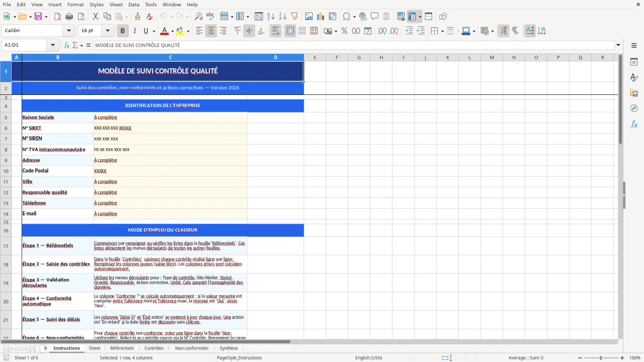Open the background color dropdown arrow
The image size is (644, 362).
188,31
